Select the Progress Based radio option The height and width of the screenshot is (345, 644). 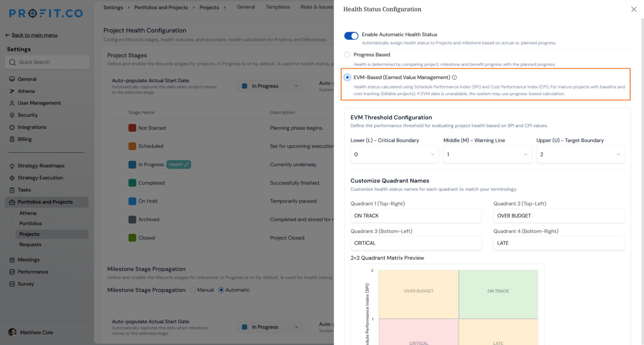(347, 55)
